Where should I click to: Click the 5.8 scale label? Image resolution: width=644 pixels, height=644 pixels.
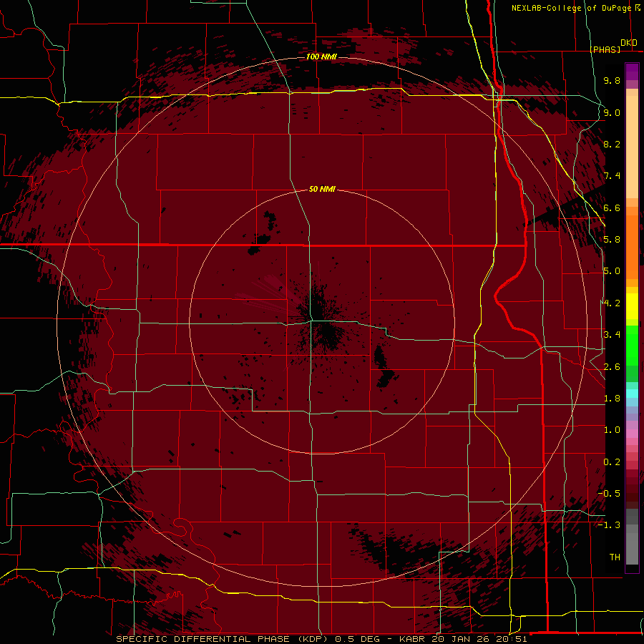coord(612,240)
